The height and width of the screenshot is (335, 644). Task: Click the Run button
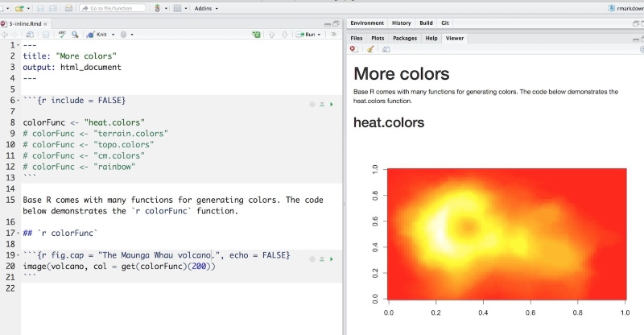pos(306,35)
